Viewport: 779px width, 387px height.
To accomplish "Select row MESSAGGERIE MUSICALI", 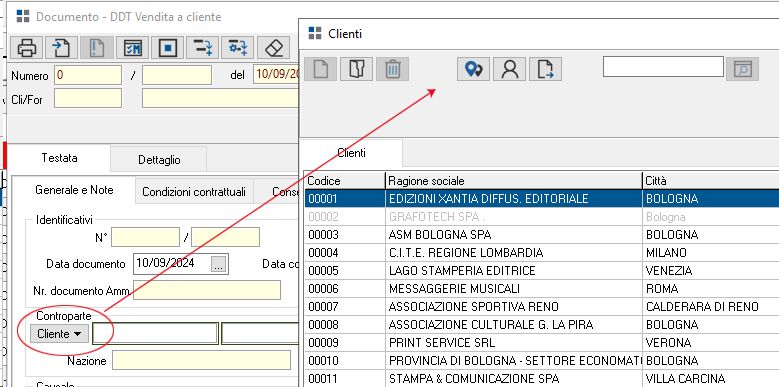I will click(542, 289).
